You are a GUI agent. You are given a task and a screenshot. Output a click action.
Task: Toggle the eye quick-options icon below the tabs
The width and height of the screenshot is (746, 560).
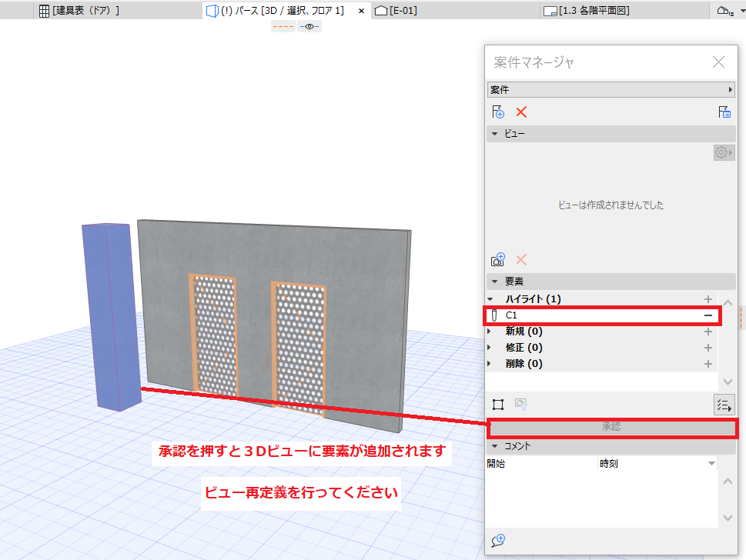tap(309, 26)
